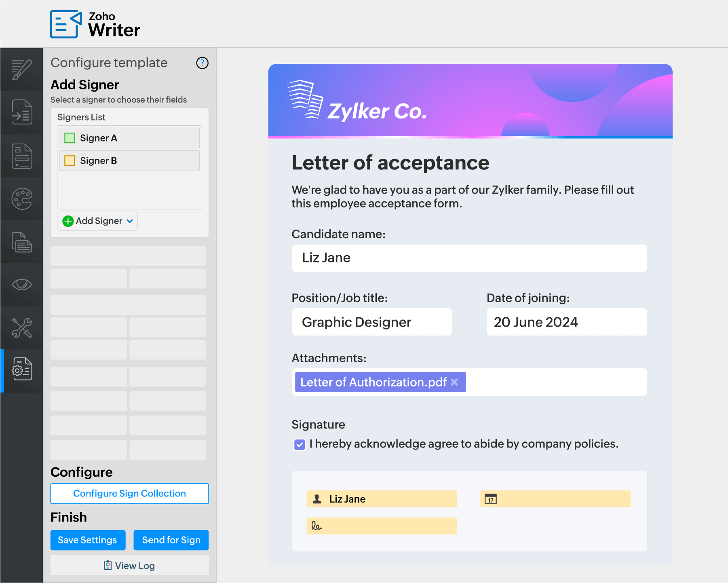728x583 pixels.
Task: Click the Save Settings button
Action: [x=88, y=540]
